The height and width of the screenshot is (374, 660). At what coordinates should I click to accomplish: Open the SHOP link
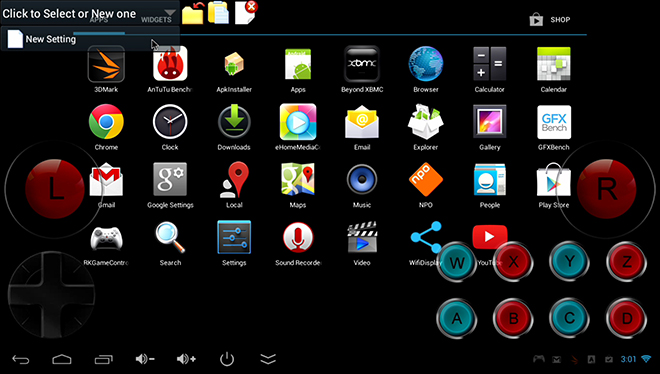click(x=550, y=20)
